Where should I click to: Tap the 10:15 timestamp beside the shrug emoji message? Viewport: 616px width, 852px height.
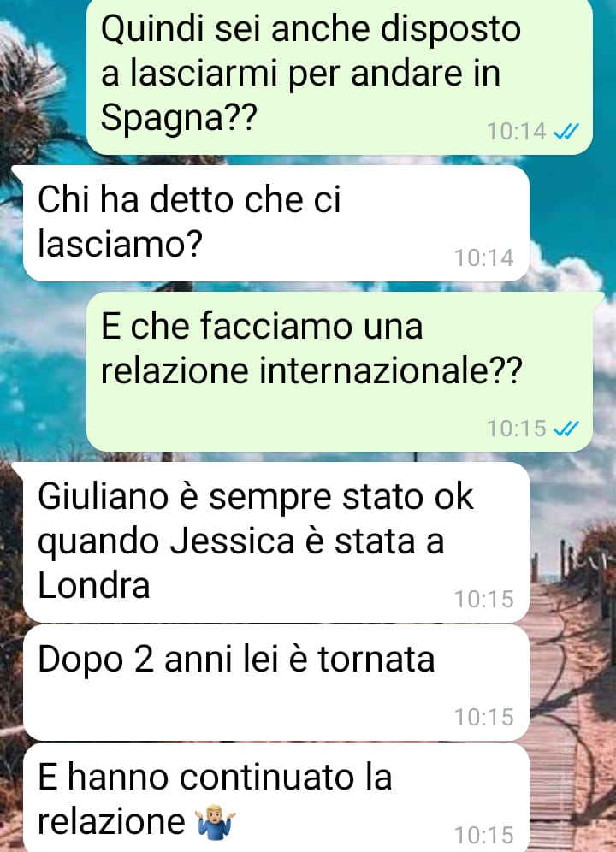(484, 835)
